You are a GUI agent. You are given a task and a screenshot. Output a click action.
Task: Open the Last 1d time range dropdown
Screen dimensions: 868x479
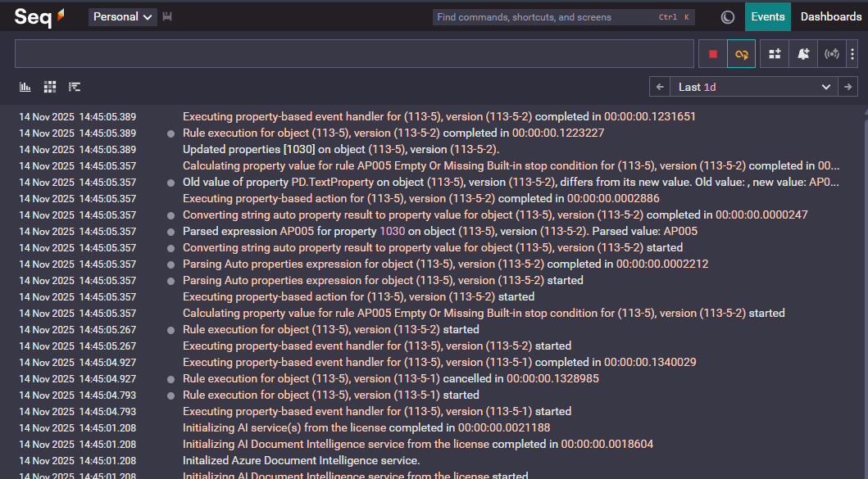click(754, 87)
